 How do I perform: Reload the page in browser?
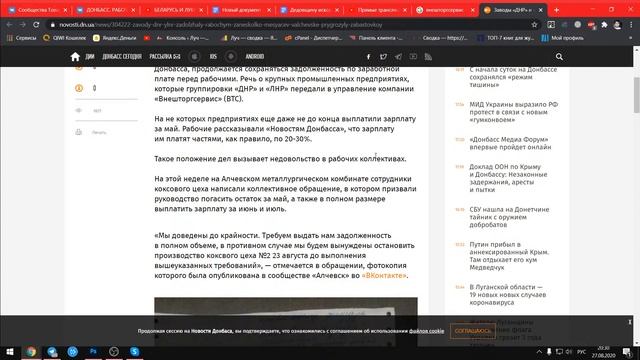(x=36, y=25)
